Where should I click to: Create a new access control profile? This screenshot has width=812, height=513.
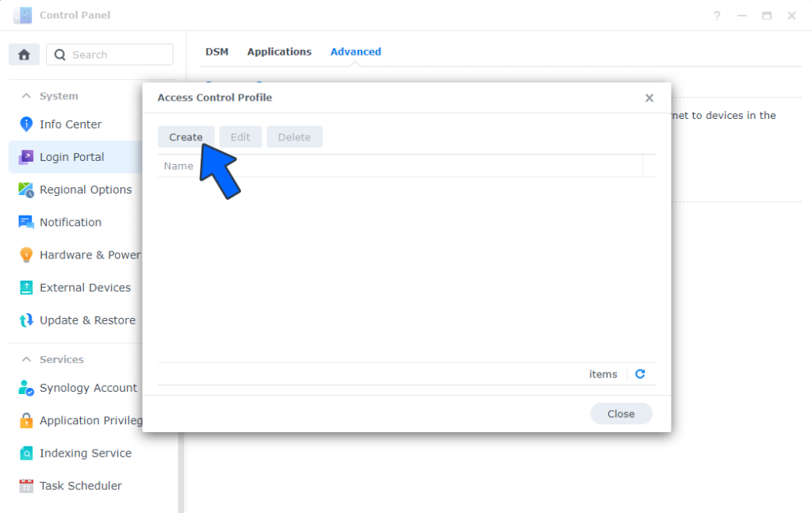click(x=186, y=136)
